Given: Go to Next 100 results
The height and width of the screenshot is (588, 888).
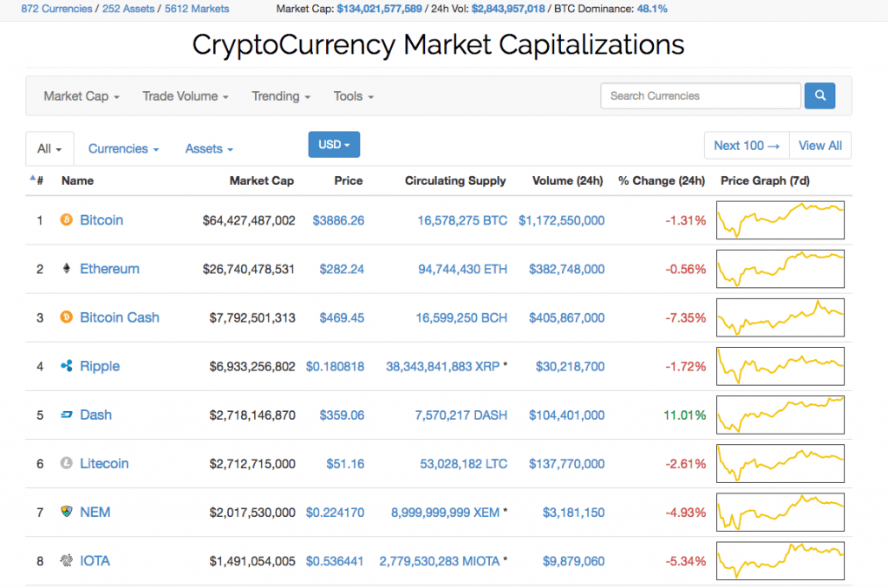Looking at the screenshot, I should point(747,146).
